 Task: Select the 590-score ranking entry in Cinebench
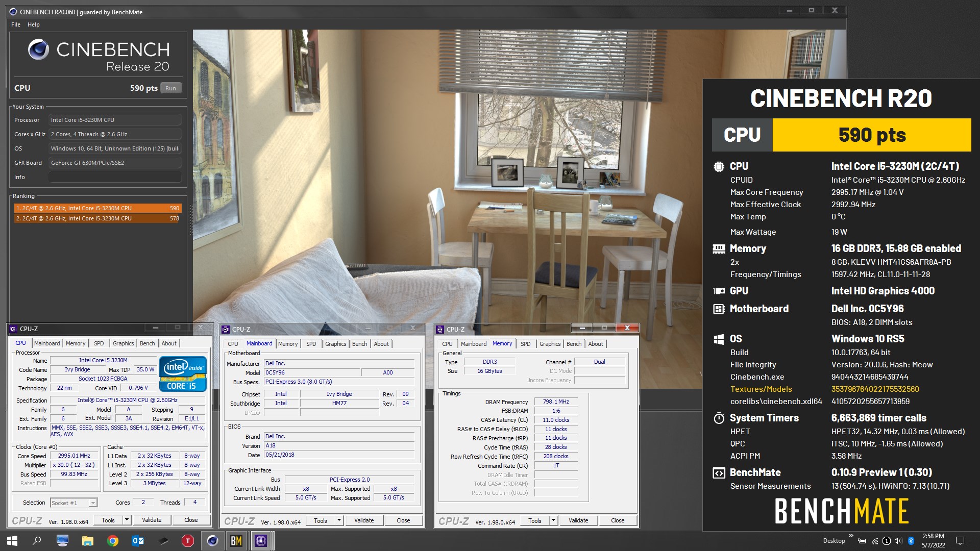(97, 208)
